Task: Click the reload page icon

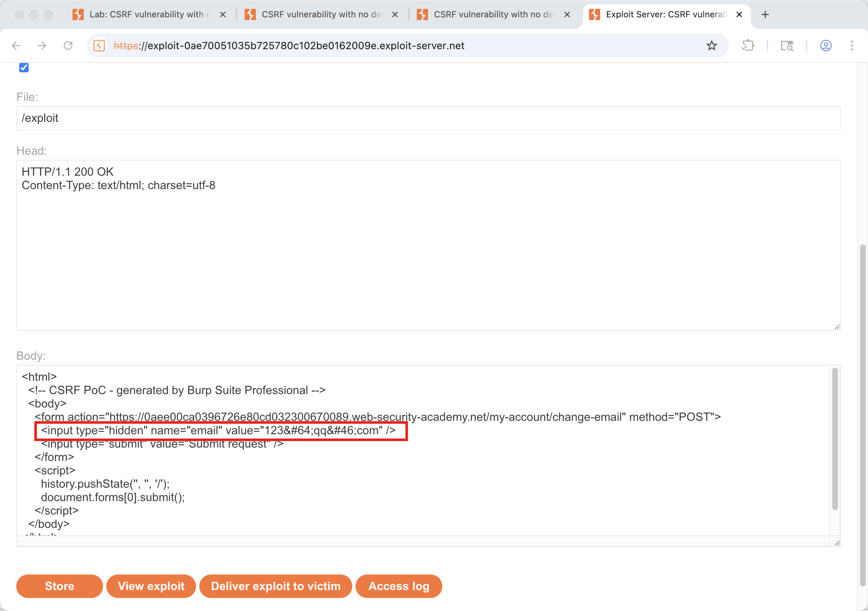Action: (68, 46)
